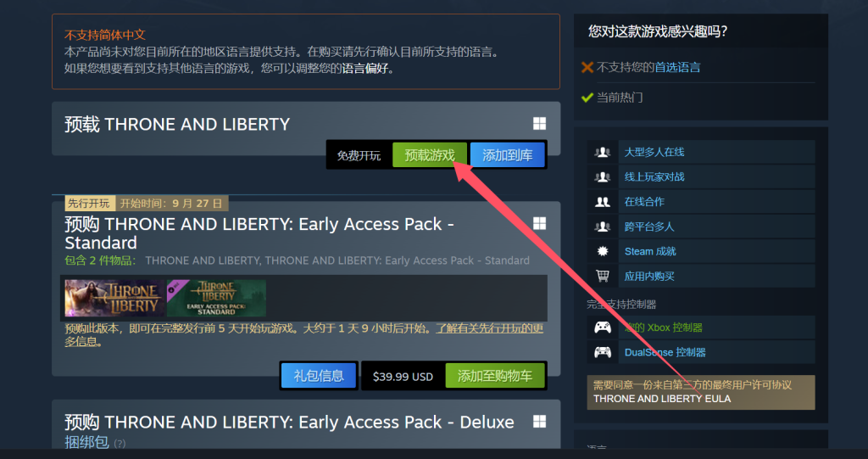Open the 语言偏好 language preferences link
The height and width of the screenshot is (459, 868).
(x=364, y=69)
